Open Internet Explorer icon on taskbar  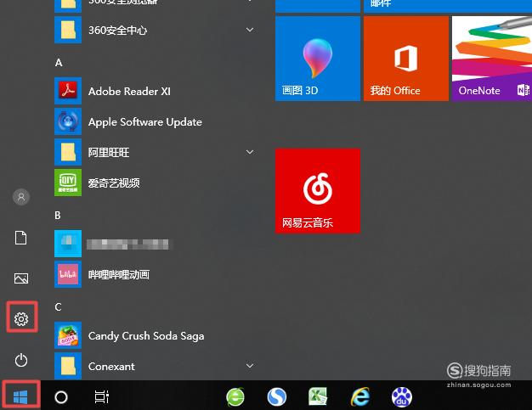(x=360, y=396)
